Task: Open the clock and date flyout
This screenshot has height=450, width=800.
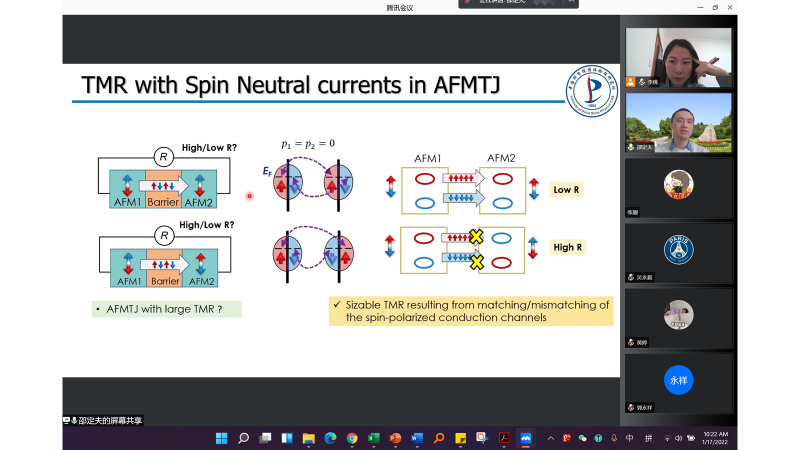Action: click(715, 438)
